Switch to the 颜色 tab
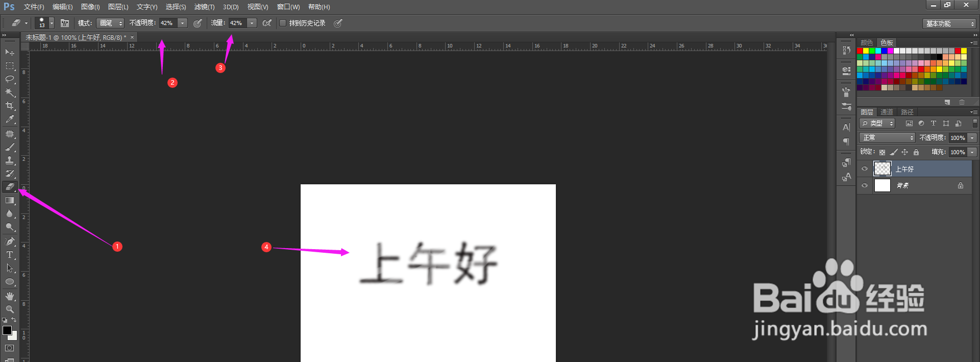Screen dimensions: 980x362 pyautogui.click(x=867, y=42)
